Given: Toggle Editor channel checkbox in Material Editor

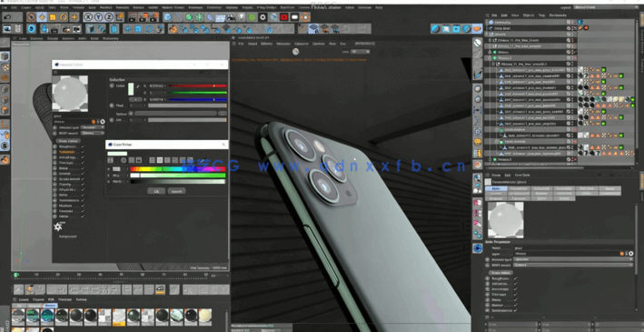Looking at the screenshot, I should pyautogui.click(x=83, y=216).
